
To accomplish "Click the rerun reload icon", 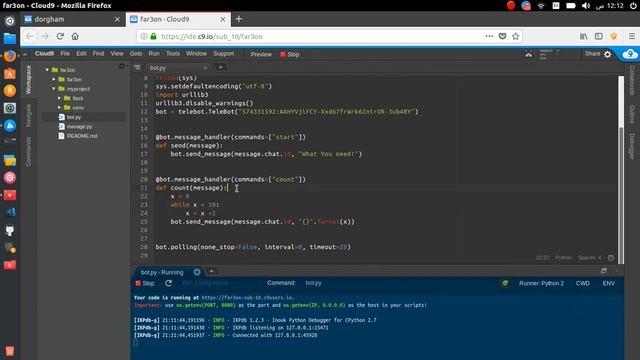I will pos(168,283).
